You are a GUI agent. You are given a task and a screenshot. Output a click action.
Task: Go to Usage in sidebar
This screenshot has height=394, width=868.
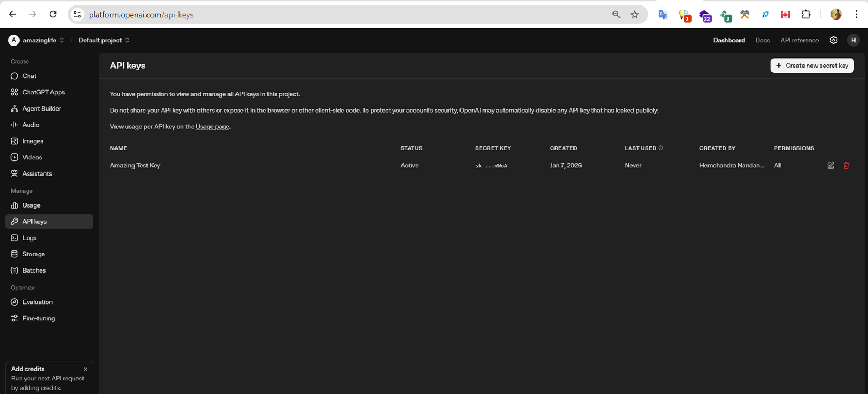click(x=31, y=205)
